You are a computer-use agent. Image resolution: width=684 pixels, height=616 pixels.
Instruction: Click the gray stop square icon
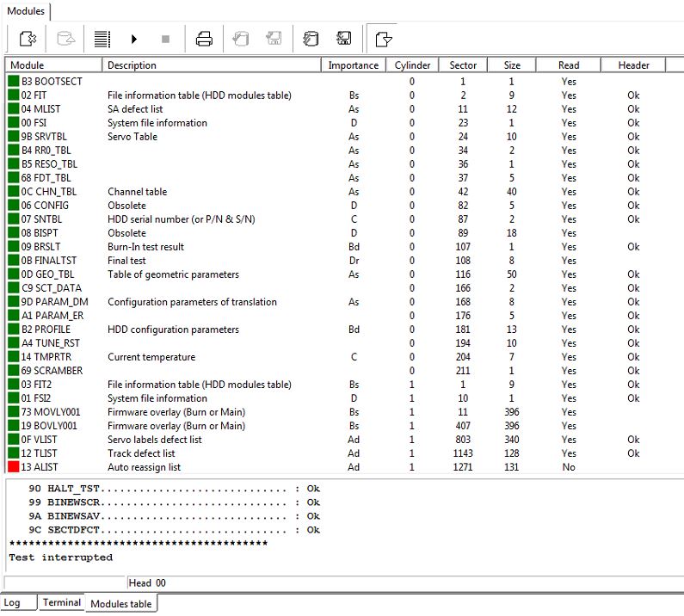pyautogui.click(x=166, y=39)
